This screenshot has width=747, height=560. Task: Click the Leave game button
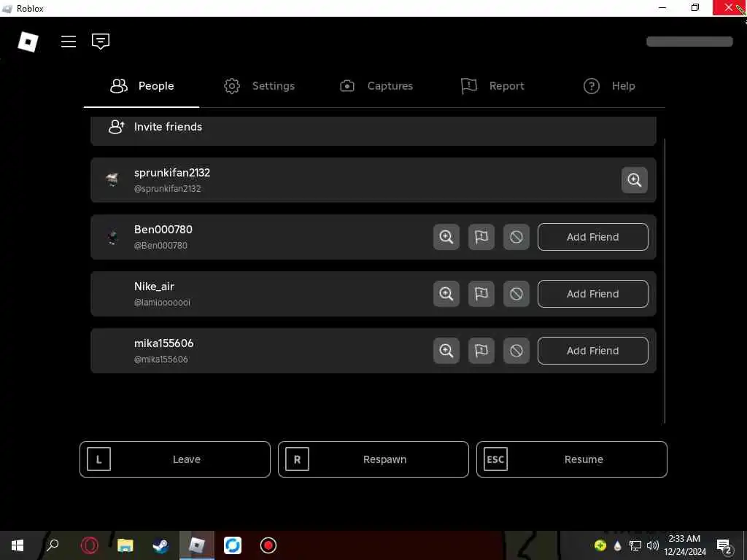pos(175,459)
